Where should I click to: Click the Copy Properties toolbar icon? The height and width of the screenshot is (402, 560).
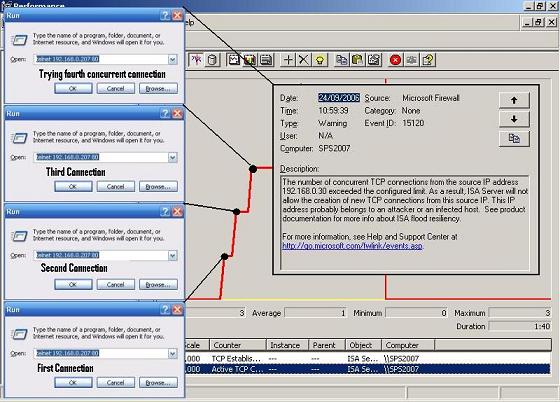[341, 60]
